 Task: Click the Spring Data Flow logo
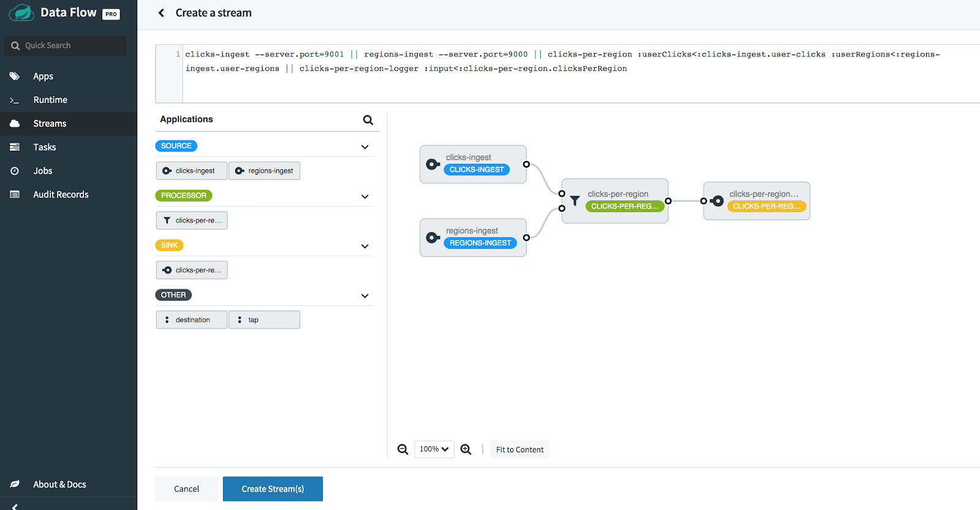click(21, 13)
